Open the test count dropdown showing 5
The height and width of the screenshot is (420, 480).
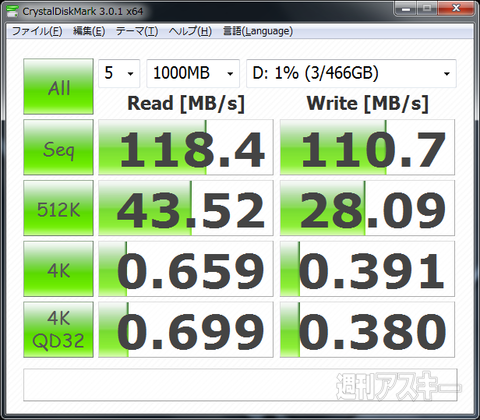point(119,73)
